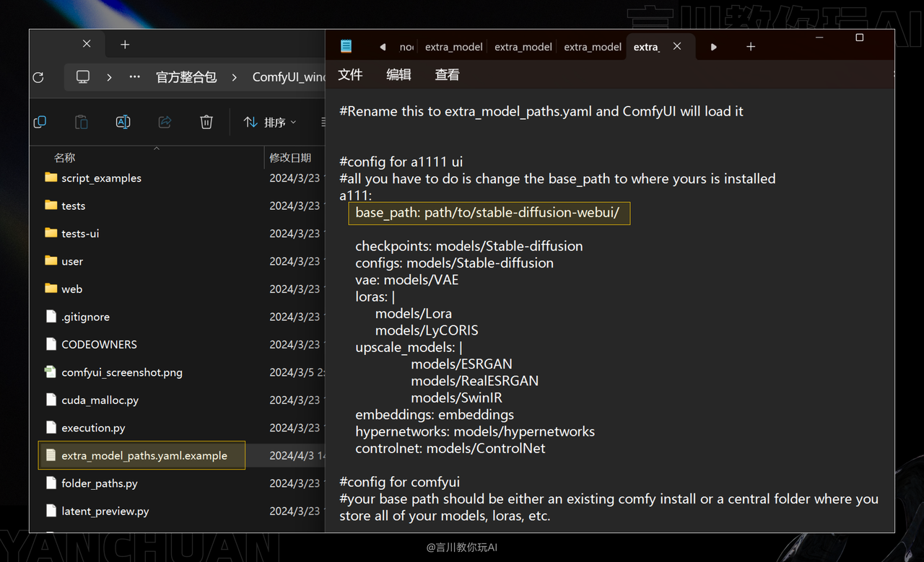The height and width of the screenshot is (562, 924).
Task: Add a new Notepad tab
Action: 751,47
